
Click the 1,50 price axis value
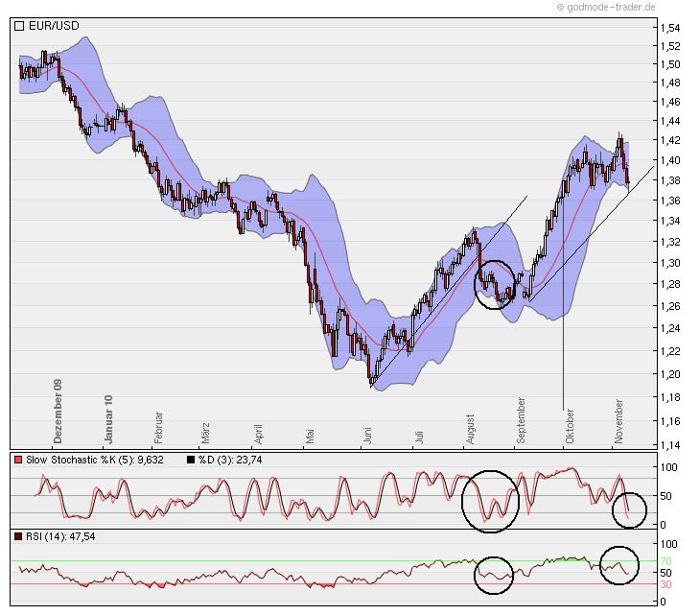point(670,64)
